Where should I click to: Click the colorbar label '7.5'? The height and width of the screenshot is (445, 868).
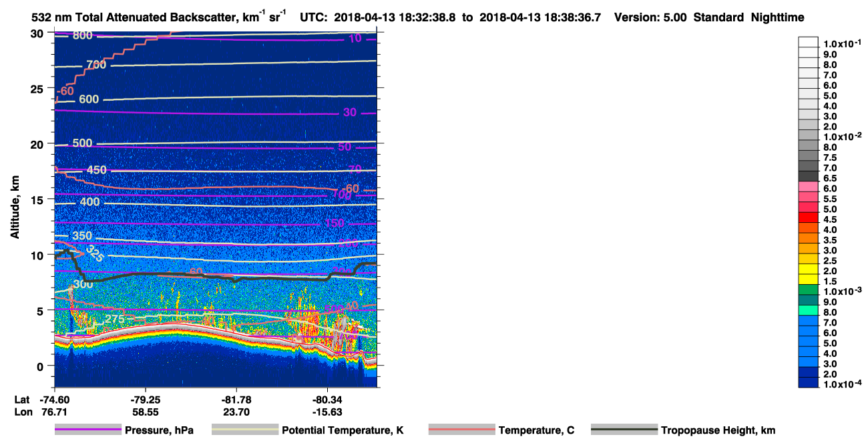(829, 157)
